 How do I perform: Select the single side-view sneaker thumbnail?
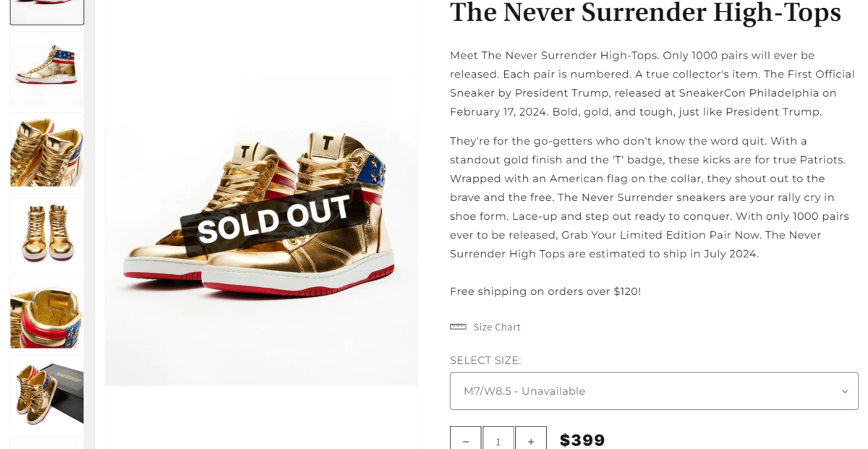click(x=47, y=69)
